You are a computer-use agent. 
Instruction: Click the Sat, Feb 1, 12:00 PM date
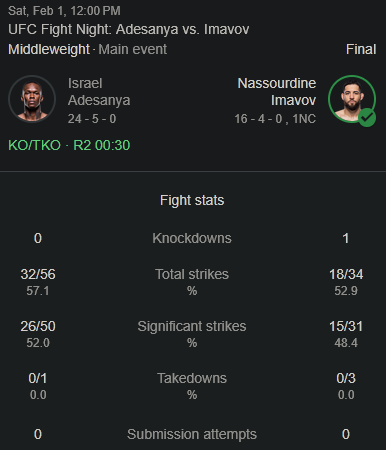click(64, 11)
